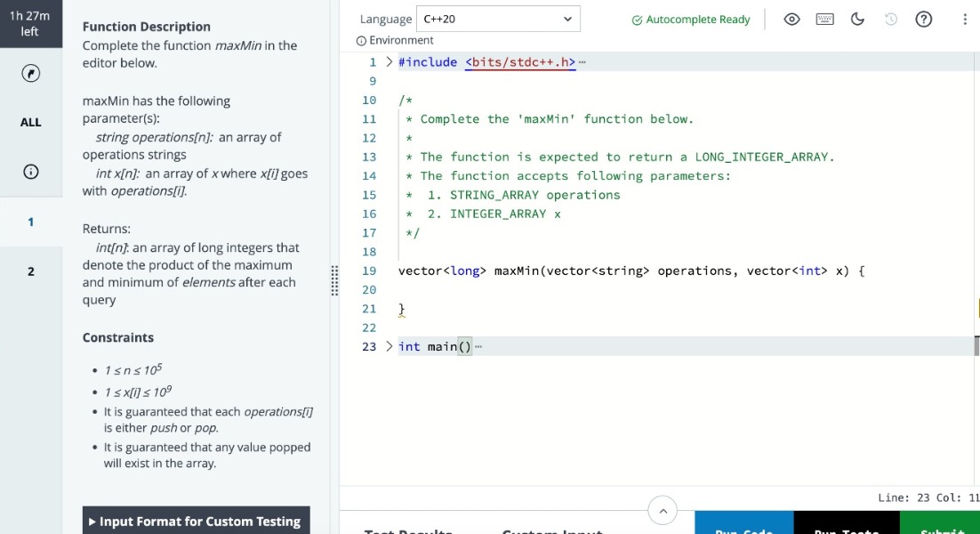Click the '2. INTEGER_ARRAY x' comment line
This screenshot has width=980, height=534.
coord(483,214)
